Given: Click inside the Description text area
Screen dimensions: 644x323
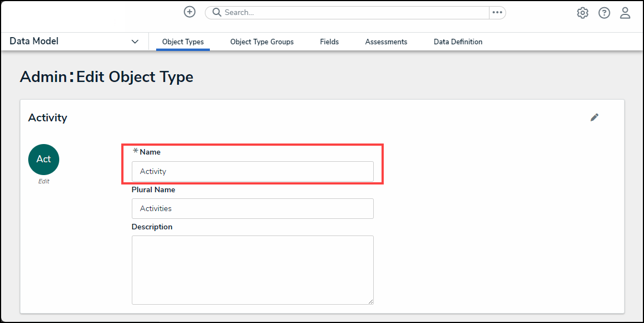Looking at the screenshot, I should click(x=253, y=270).
